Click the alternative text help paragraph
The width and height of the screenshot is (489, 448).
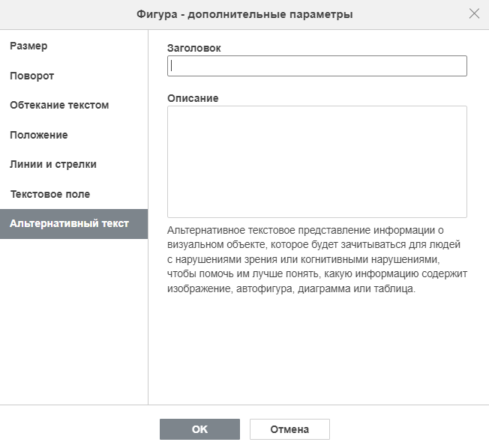click(316, 259)
